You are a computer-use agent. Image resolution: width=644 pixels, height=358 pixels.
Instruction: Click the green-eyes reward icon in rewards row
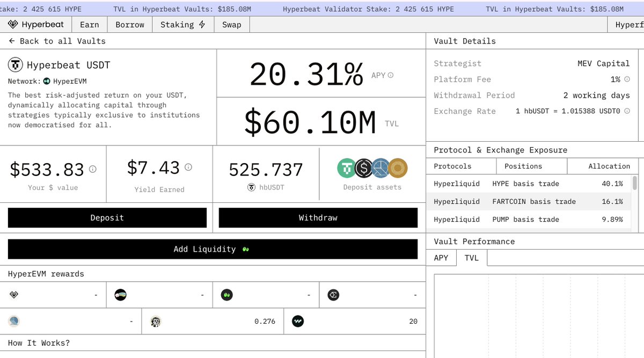click(x=226, y=295)
